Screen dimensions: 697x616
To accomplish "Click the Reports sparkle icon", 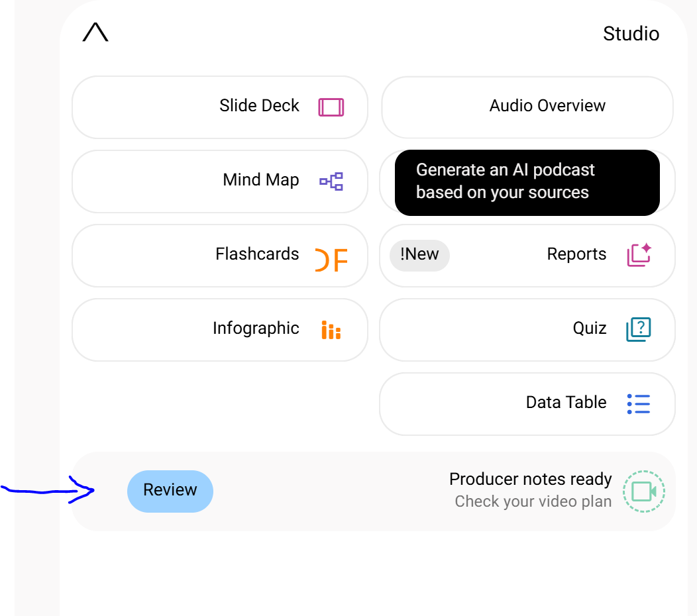I will tap(639, 254).
